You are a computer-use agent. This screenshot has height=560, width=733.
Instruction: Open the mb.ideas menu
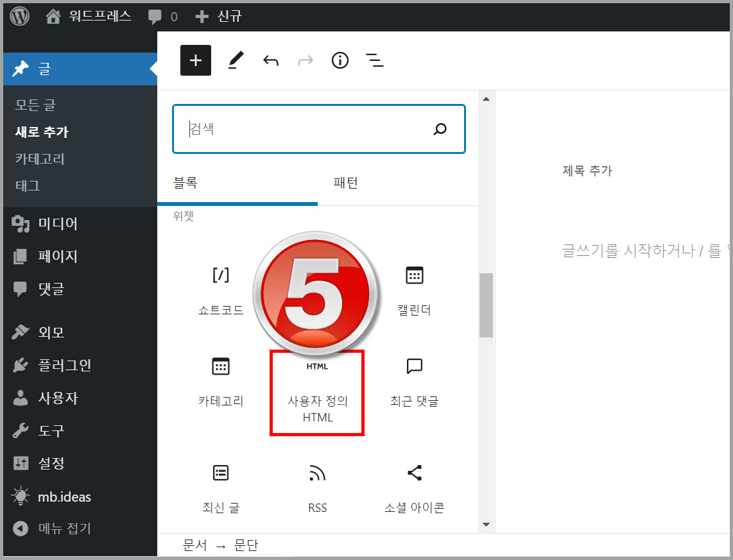80,496
